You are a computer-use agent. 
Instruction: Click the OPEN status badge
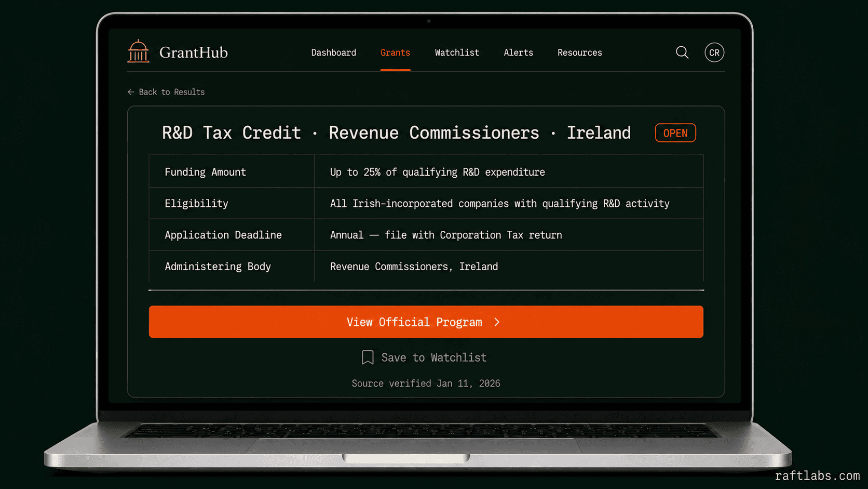pyautogui.click(x=675, y=133)
